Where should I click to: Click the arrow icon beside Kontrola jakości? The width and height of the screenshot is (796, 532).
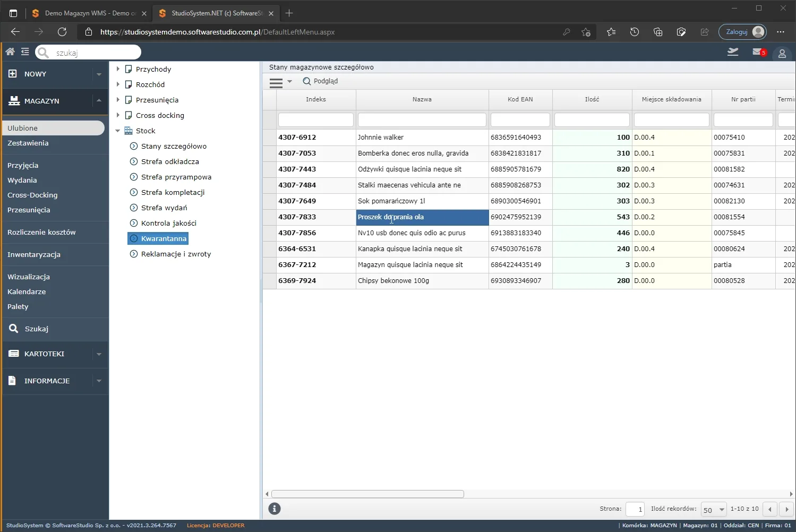tap(134, 223)
